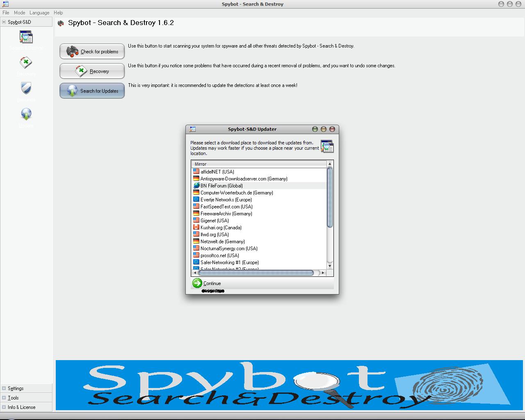The width and height of the screenshot is (525, 420).
Task: Click the German flag icon beside Netzwelt.de
Action: [x=196, y=242]
